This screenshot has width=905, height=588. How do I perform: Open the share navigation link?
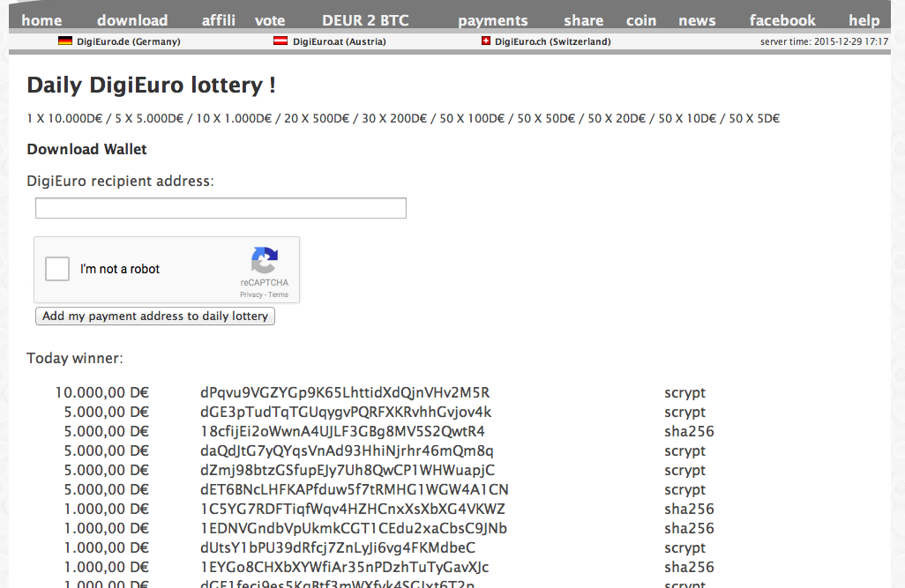point(584,20)
